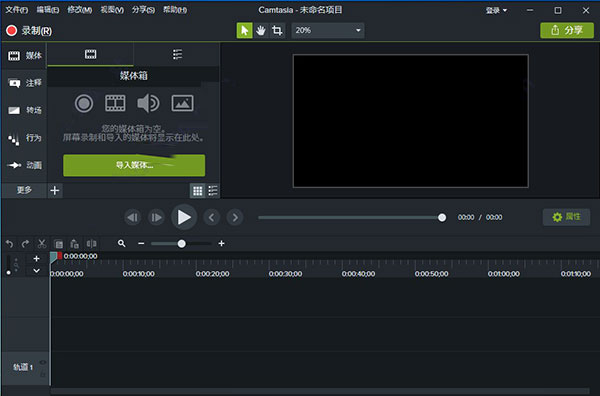Switch media bin to thumbnail grid view
The height and width of the screenshot is (396, 600).
[x=197, y=191]
